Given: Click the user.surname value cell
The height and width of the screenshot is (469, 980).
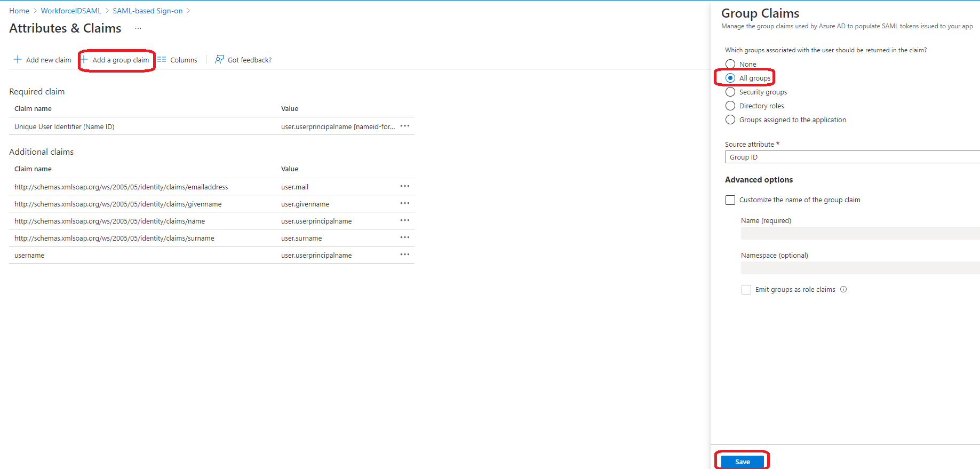Looking at the screenshot, I should 301,238.
